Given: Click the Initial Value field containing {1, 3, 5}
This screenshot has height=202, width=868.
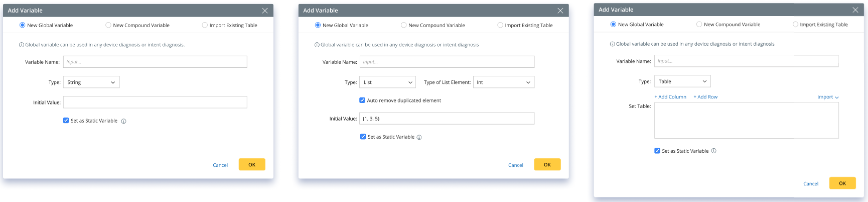Looking at the screenshot, I should coord(447,119).
